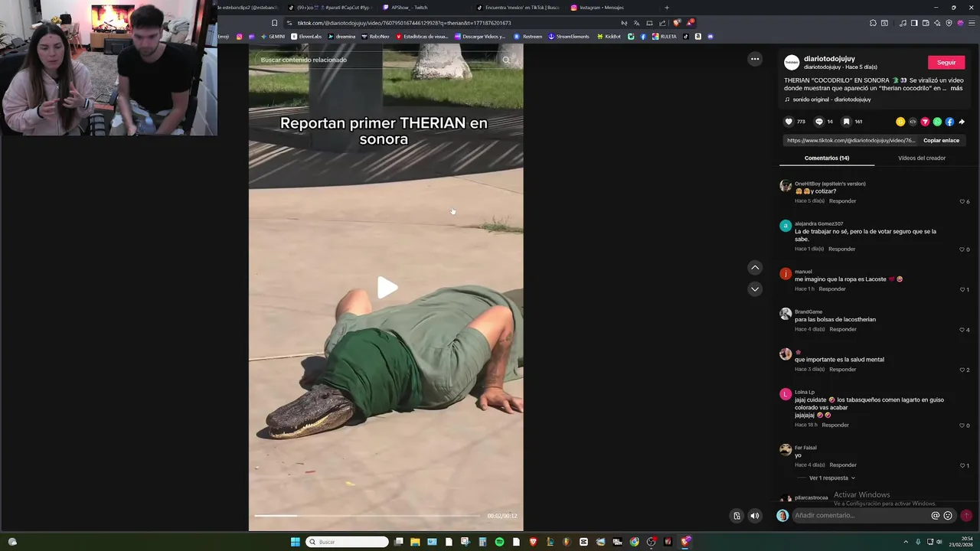This screenshot has width=980, height=551.
Task: Open sonido original - diariotodojujuy sound link
Action: (x=831, y=99)
